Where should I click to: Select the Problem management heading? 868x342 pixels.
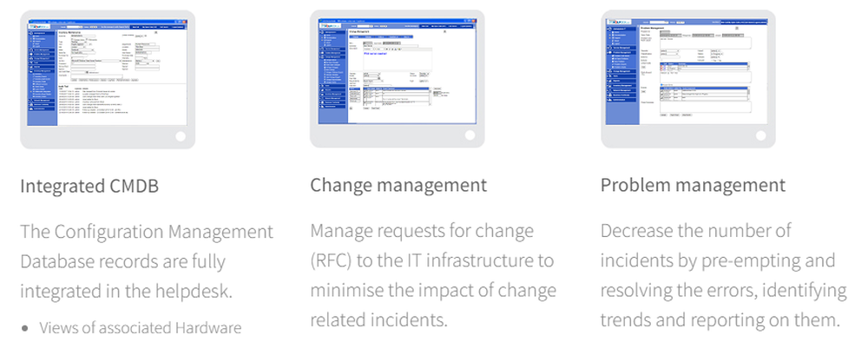point(693,185)
